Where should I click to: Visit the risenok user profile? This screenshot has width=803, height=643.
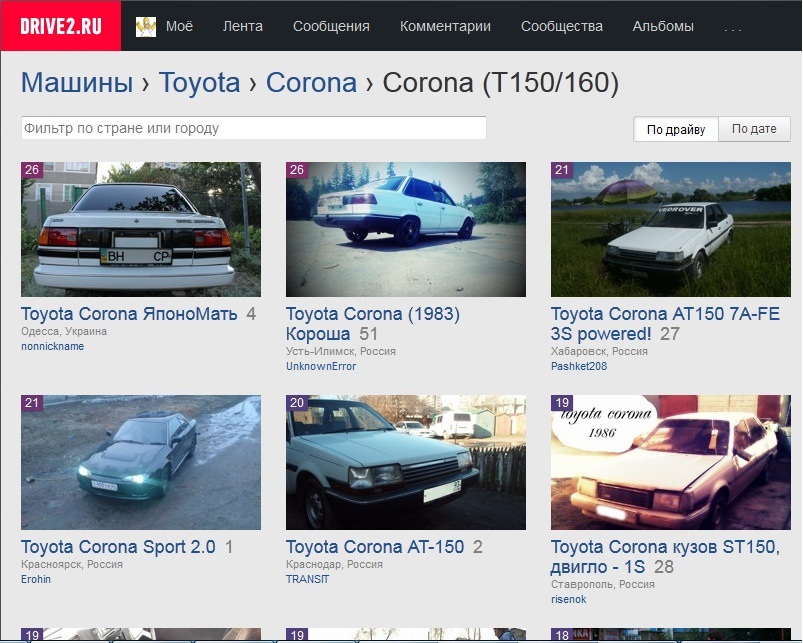coord(568,599)
